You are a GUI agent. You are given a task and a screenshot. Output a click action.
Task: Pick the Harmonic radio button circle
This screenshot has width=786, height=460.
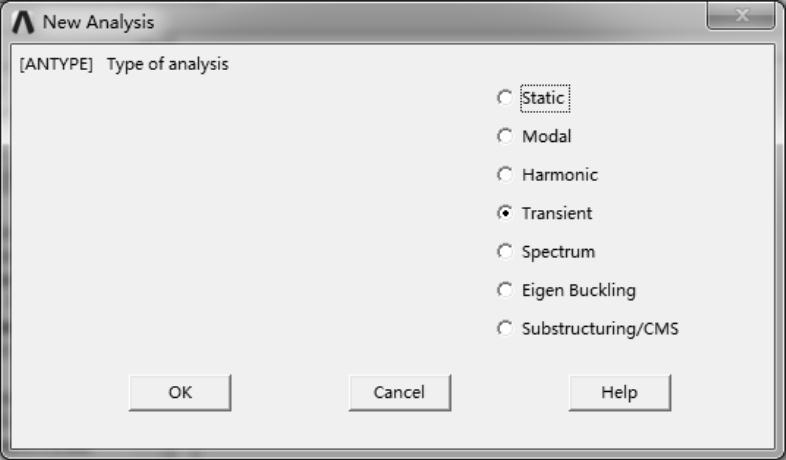504,175
